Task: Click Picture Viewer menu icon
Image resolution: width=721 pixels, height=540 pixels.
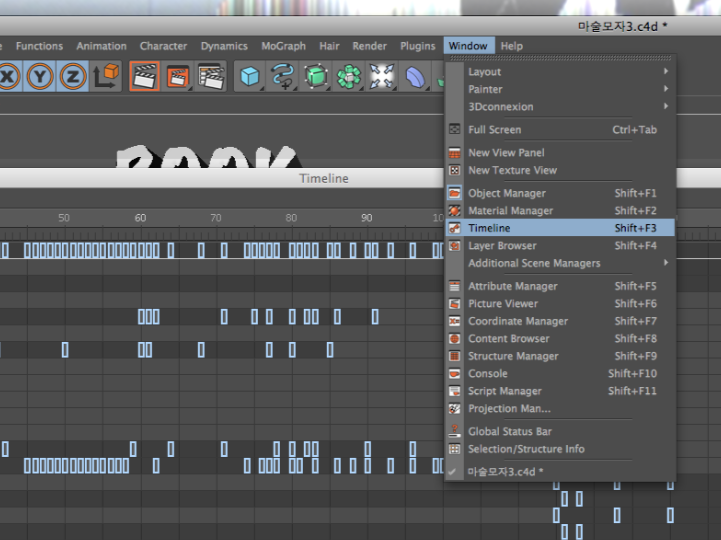Action: [454, 304]
